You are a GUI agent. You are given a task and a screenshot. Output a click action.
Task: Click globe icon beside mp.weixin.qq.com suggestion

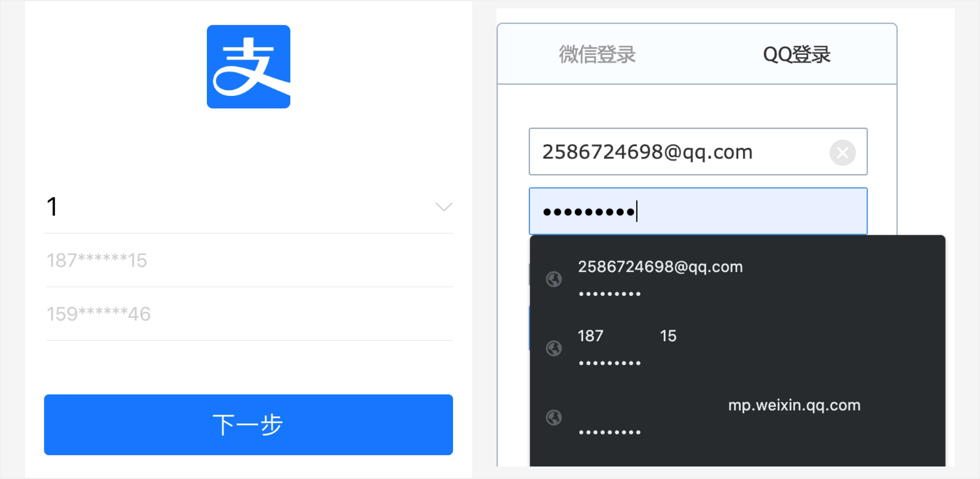(554, 417)
